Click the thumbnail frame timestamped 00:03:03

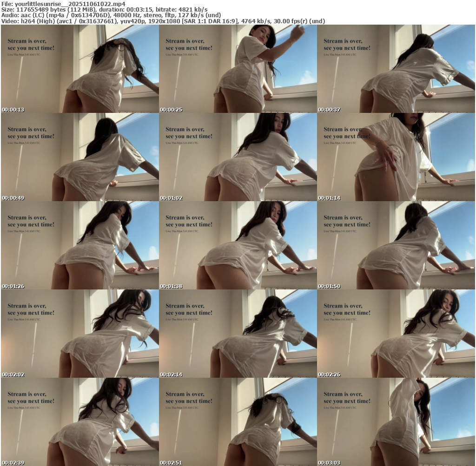pyautogui.click(x=396, y=422)
